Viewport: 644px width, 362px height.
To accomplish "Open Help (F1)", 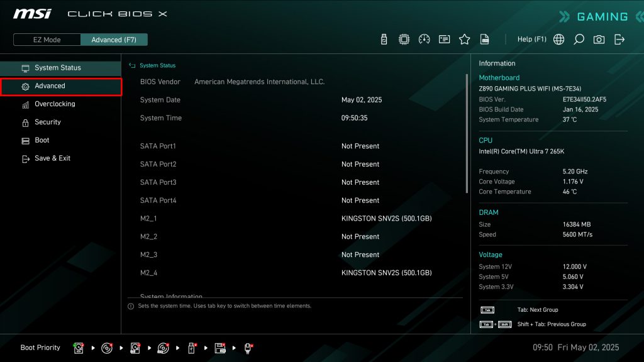I will click(x=532, y=40).
